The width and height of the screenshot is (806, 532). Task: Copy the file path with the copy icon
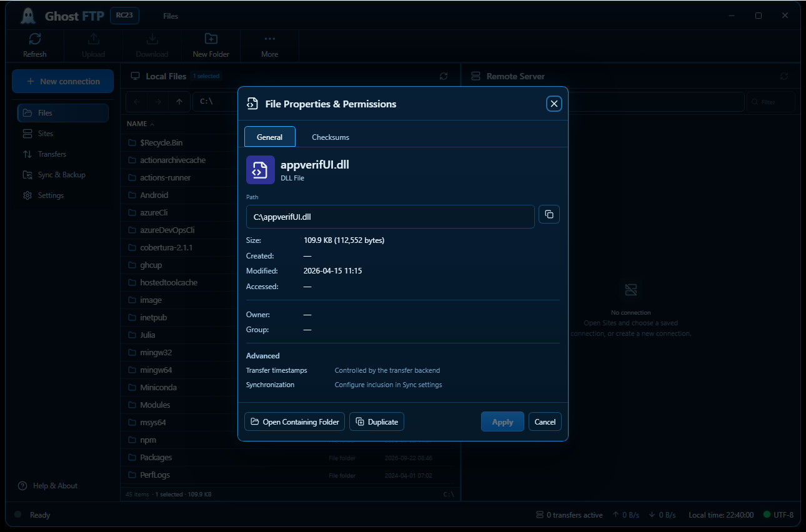pyautogui.click(x=549, y=214)
